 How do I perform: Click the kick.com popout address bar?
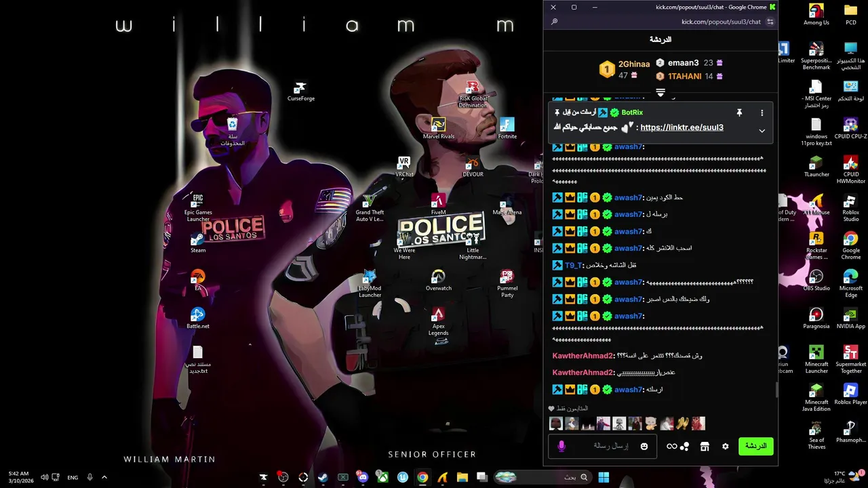point(721,22)
